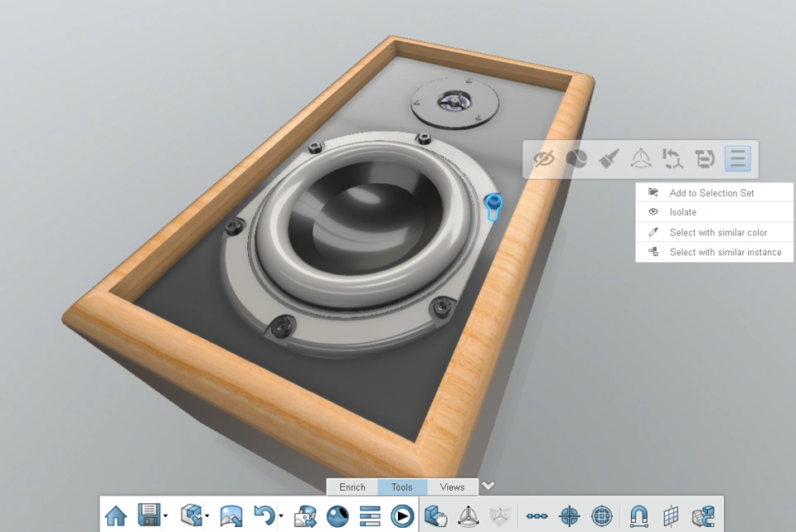796x532 pixels.
Task: Choose Isolate from context menu
Action: click(x=714, y=212)
